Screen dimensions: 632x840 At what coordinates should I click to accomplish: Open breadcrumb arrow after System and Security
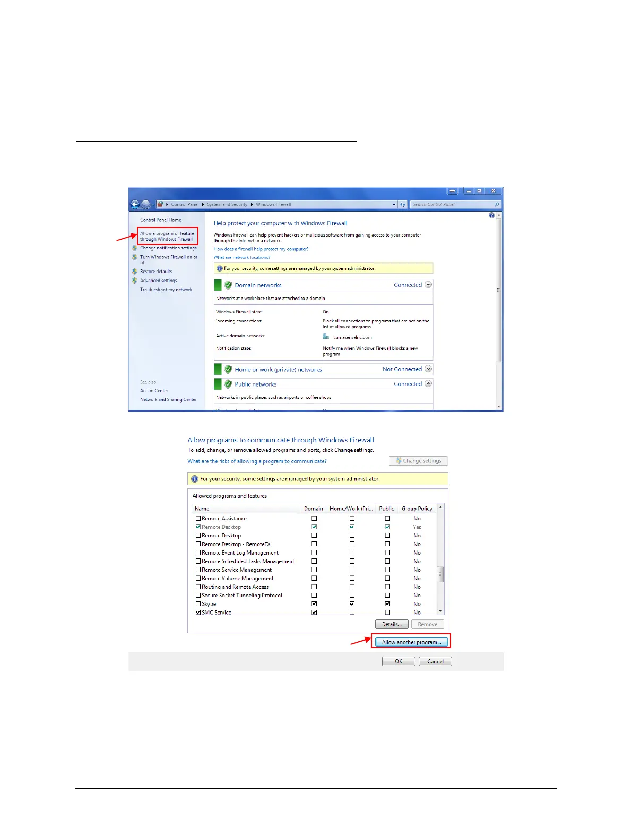pyautogui.click(x=252, y=204)
